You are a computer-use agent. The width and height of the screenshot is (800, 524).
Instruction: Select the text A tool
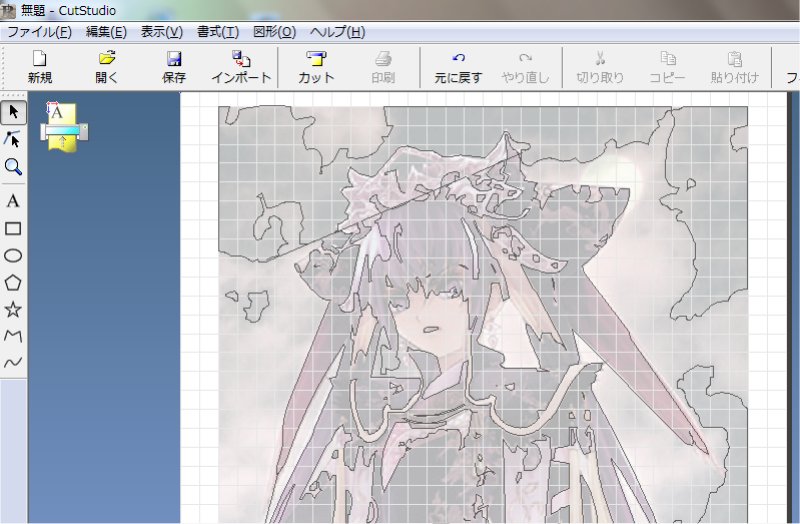click(x=13, y=201)
